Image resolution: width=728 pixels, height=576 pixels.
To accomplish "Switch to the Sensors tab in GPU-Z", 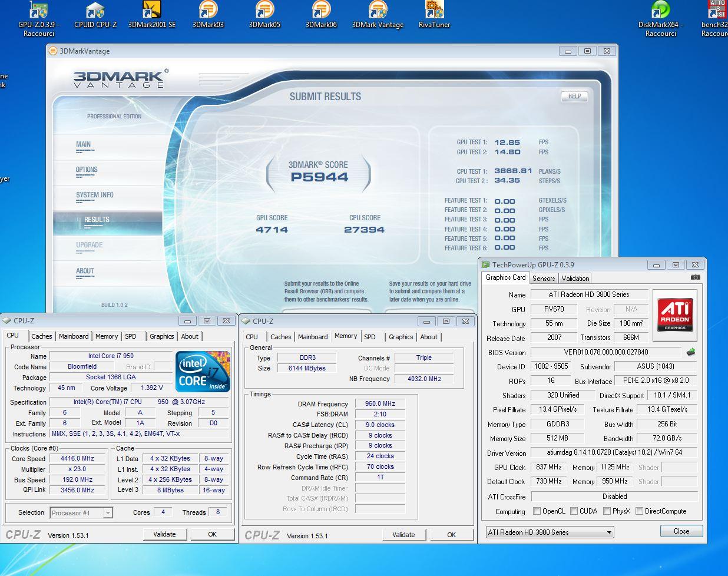I will click(x=544, y=279).
